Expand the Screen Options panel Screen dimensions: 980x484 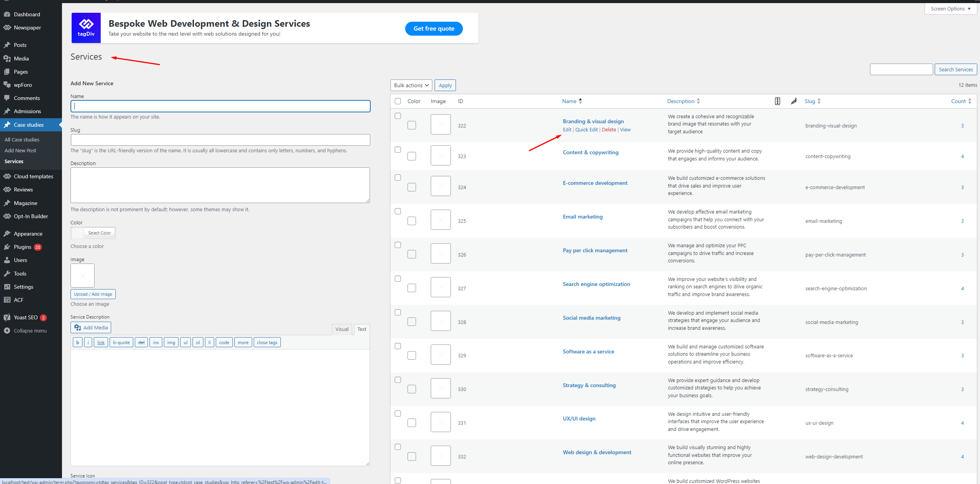[x=951, y=9]
